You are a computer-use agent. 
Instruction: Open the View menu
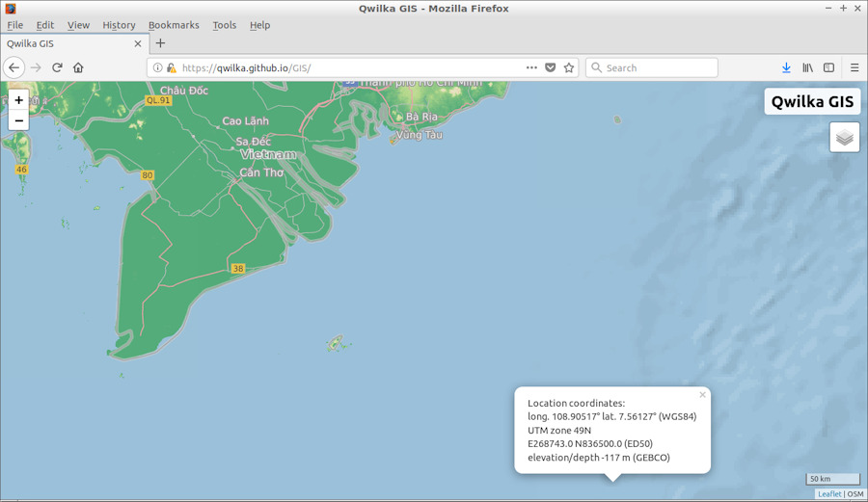[78, 25]
